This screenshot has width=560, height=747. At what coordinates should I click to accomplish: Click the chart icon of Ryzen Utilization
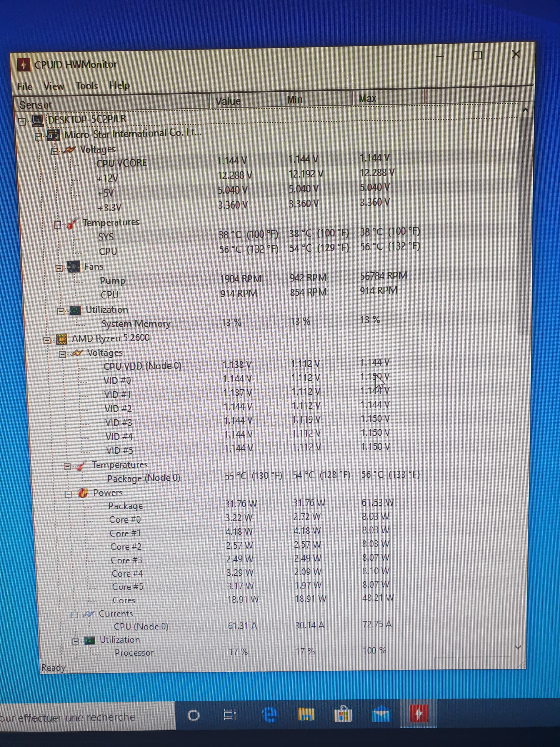tap(89, 640)
